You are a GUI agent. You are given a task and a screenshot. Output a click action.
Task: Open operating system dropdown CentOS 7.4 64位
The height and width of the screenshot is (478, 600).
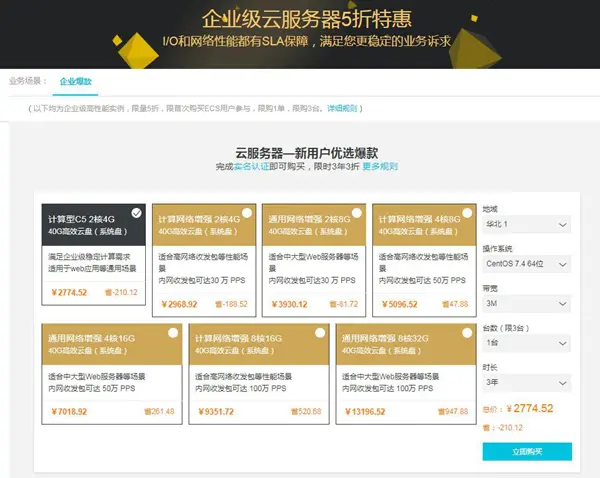[527, 264]
